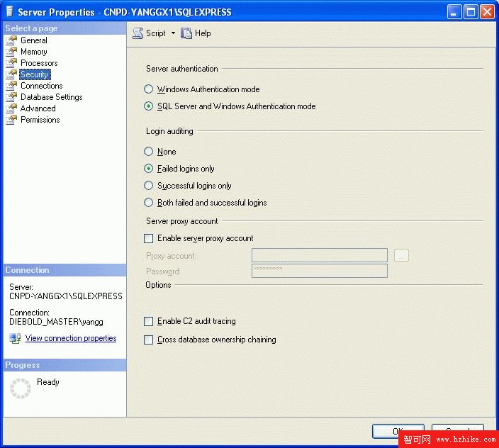
Task: Click the DIEBOLD_MASTER\yangg connection text
Action: pyautogui.click(x=56, y=322)
